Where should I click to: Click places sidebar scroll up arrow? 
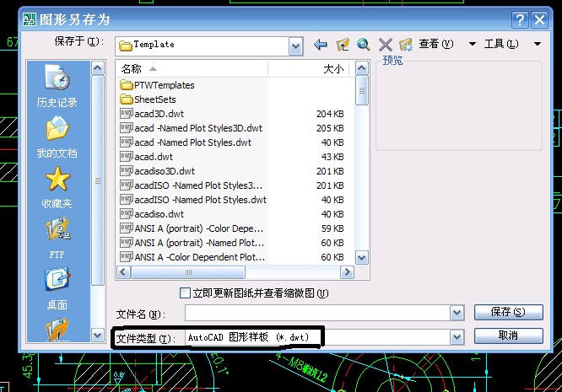(98, 68)
